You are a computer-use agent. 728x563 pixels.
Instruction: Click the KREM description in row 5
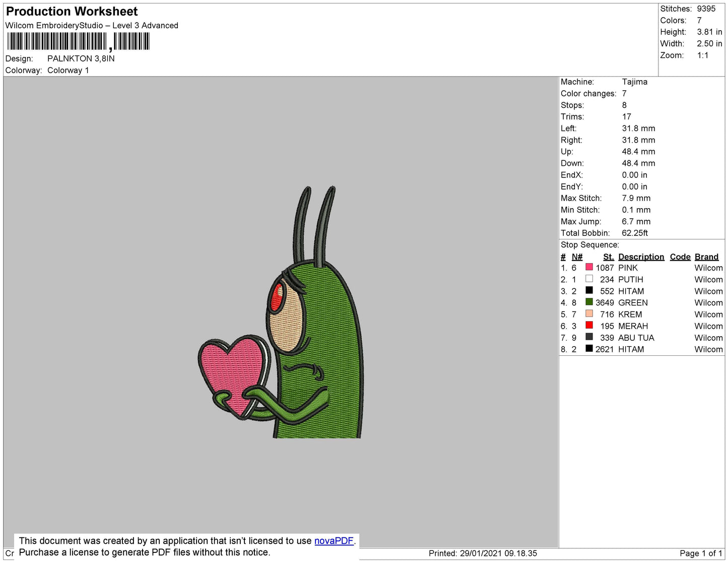[x=630, y=314]
